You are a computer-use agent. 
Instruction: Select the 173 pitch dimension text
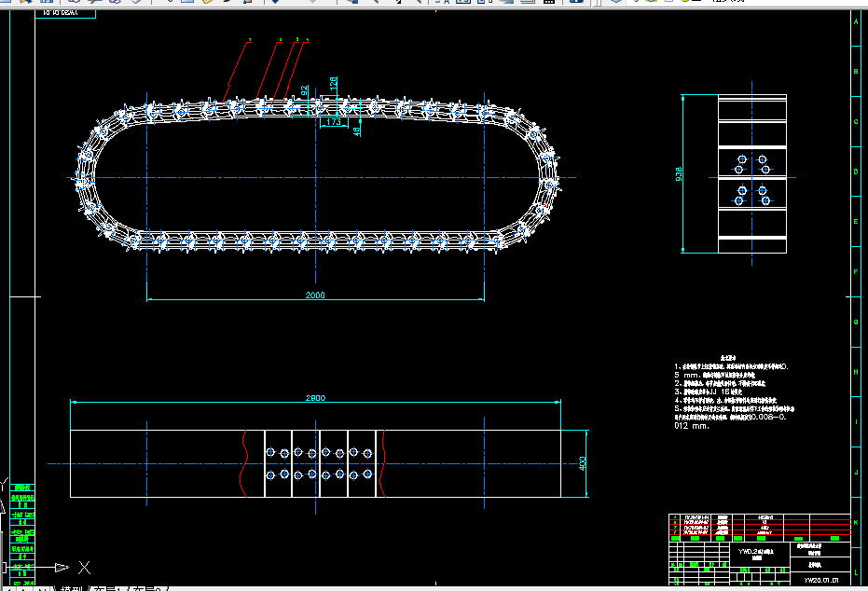click(333, 122)
